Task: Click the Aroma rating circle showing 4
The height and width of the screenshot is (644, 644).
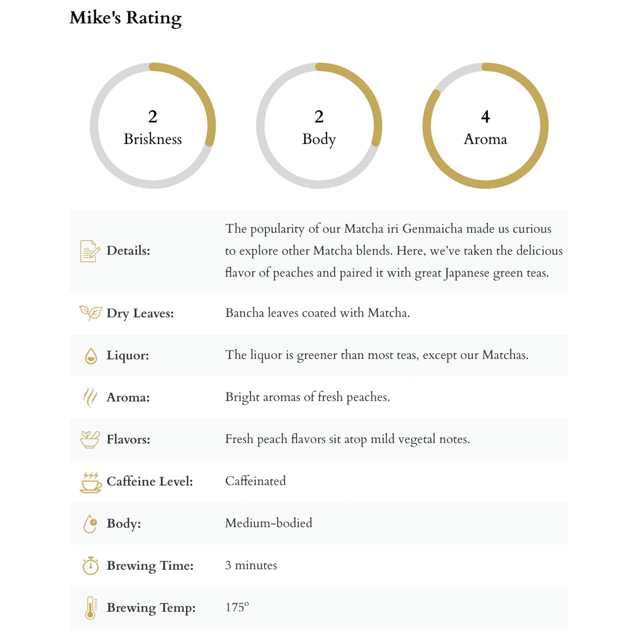Action: [x=485, y=126]
